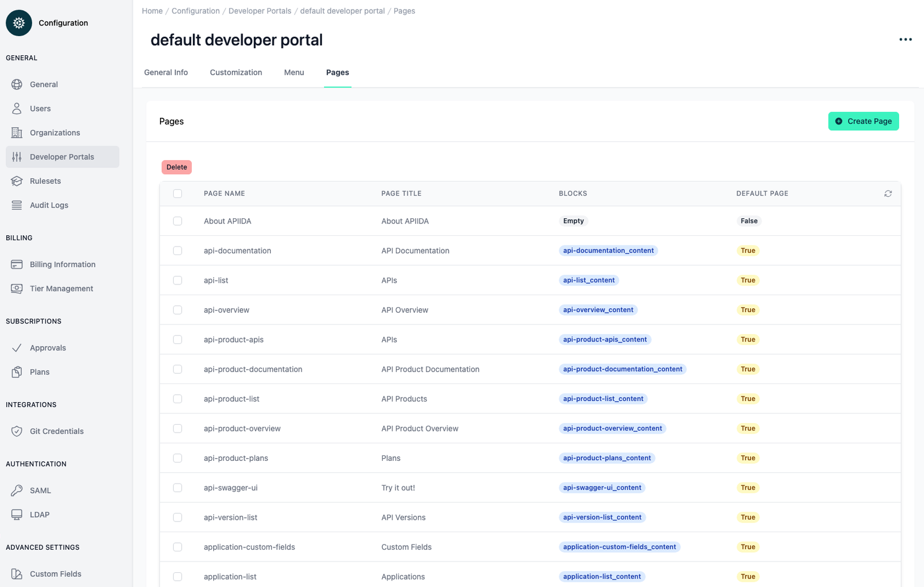Refresh the pages table
This screenshot has height=587, width=924.
click(x=888, y=193)
